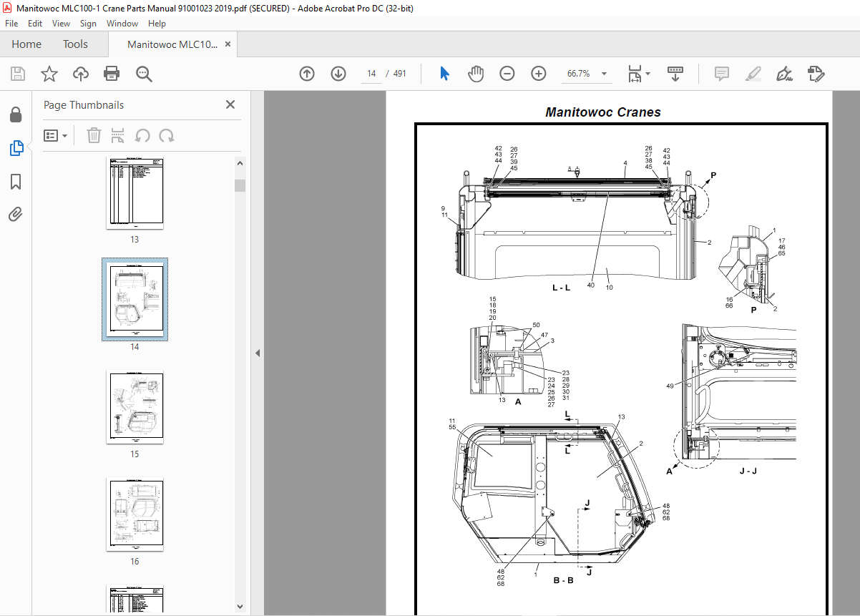Click the 'Manitowoc Cranes' page heading
Image resolution: width=860 pixels, height=616 pixels.
(603, 112)
